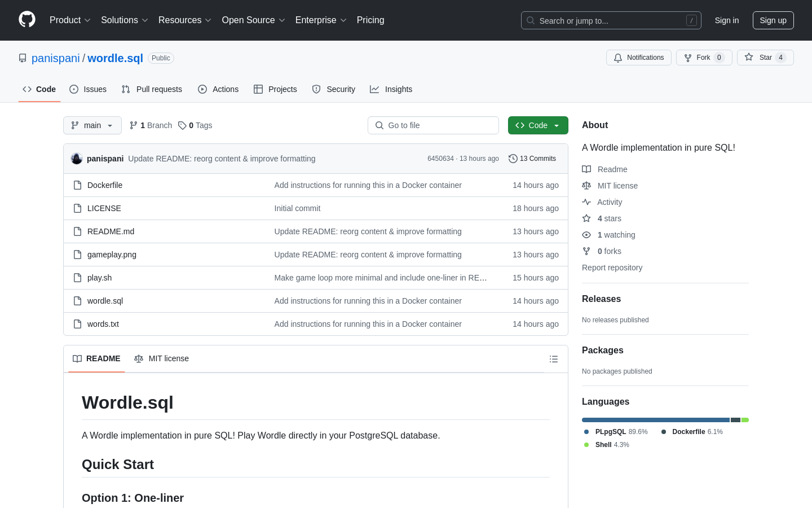This screenshot has height=508, width=812.
Task: Click the file icon next to wordle.sql
Action: 78,301
